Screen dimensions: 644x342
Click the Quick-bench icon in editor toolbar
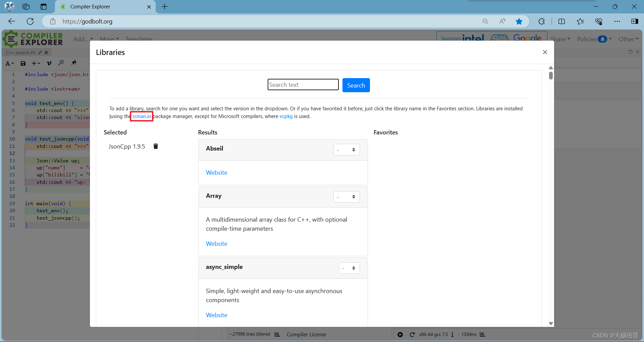click(x=74, y=63)
